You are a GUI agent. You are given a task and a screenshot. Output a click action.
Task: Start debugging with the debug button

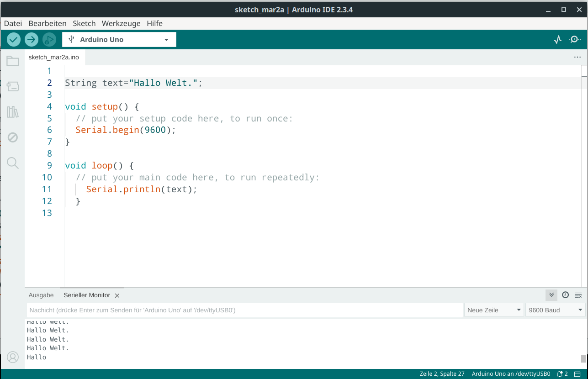coord(49,40)
